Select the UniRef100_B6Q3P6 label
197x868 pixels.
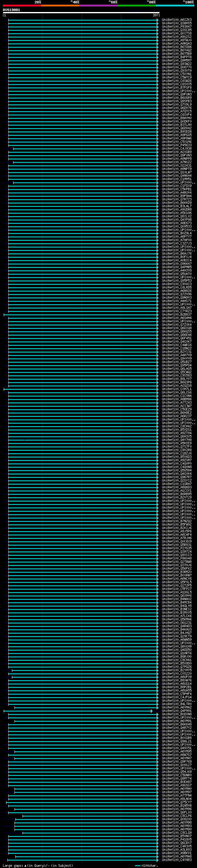(177, 382)
